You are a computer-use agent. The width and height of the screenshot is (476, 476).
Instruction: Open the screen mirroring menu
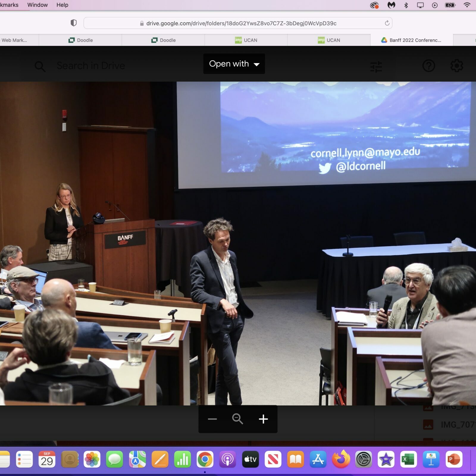click(x=420, y=5)
